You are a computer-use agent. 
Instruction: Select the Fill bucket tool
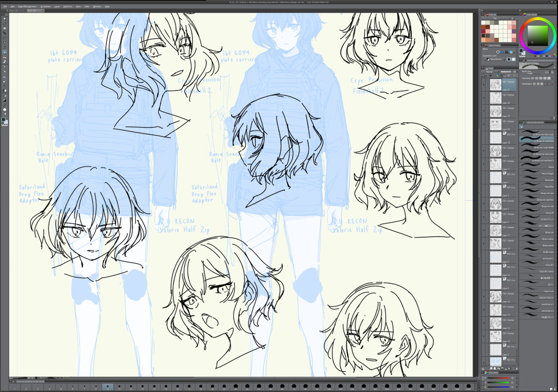(x=4, y=95)
